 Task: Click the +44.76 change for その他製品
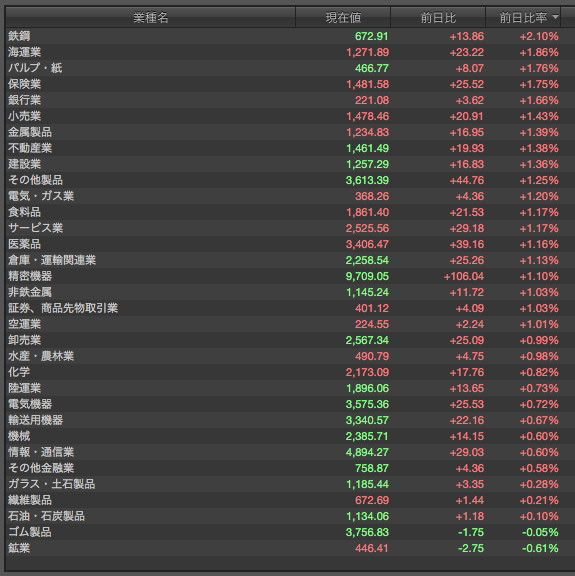[467, 180]
